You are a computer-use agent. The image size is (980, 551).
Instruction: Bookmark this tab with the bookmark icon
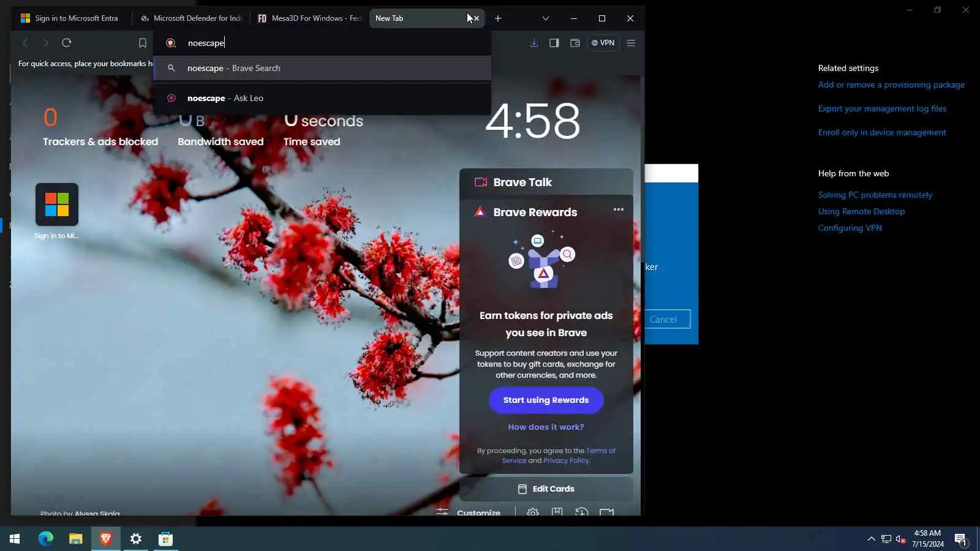pos(143,43)
